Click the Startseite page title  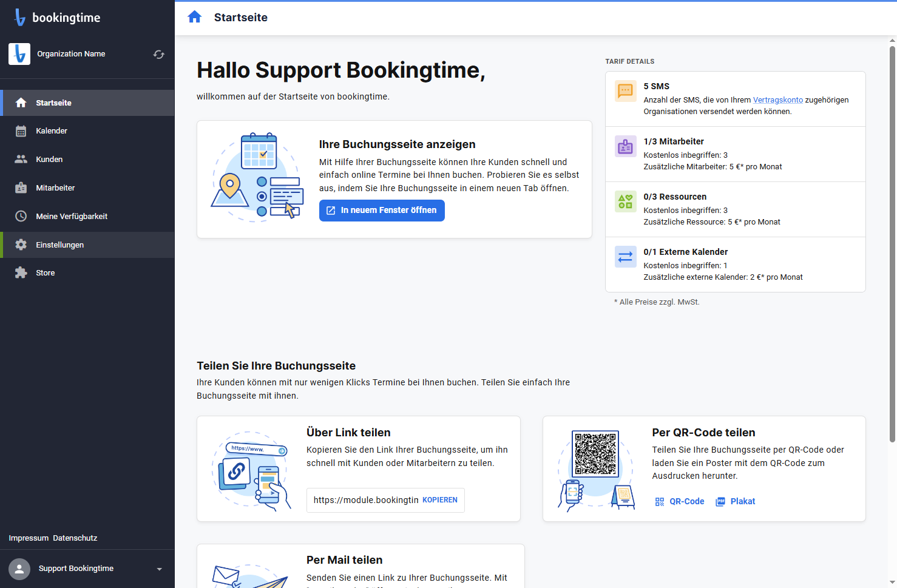pyautogui.click(x=241, y=18)
